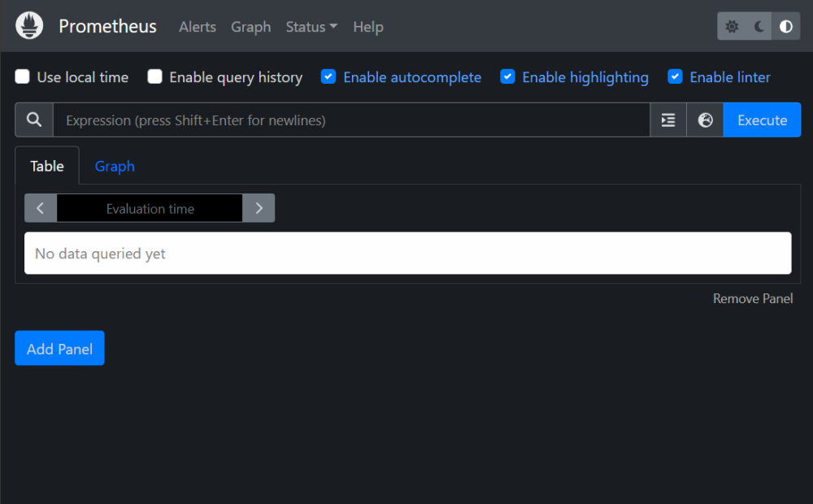The width and height of the screenshot is (813, 504).
Task: Uncheck Enable highlighting
Action: click(x=507, y=76)
